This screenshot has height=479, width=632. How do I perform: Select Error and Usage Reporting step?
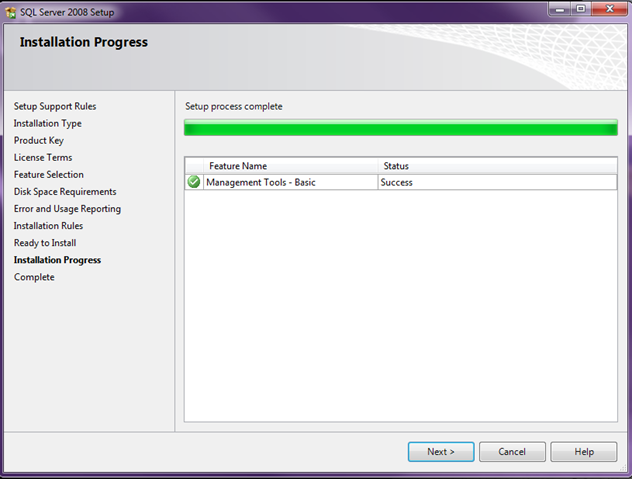67,209
